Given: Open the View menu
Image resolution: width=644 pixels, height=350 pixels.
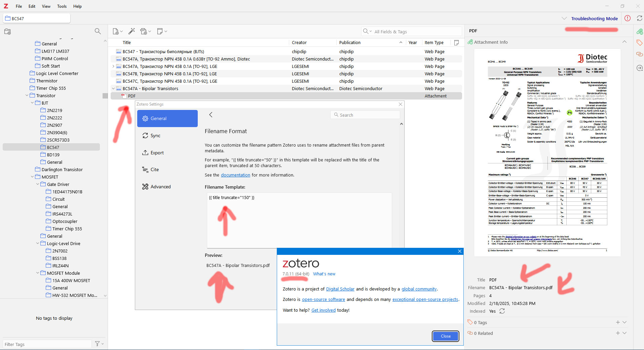Looking at the screenshot, I should click(46, 6).
